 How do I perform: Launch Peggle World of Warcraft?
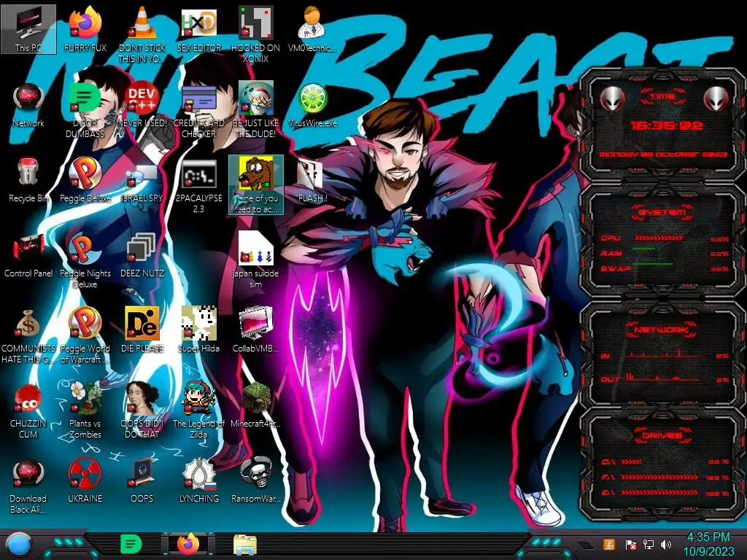pos(85,336)
